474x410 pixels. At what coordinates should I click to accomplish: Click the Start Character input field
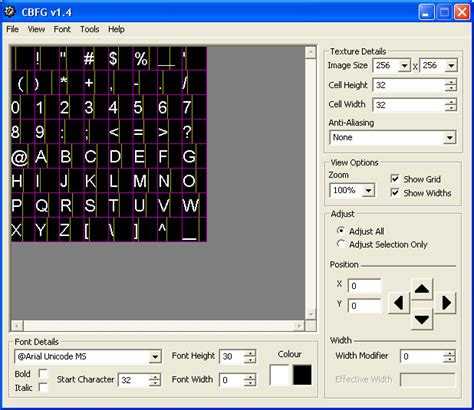(134, 380)
